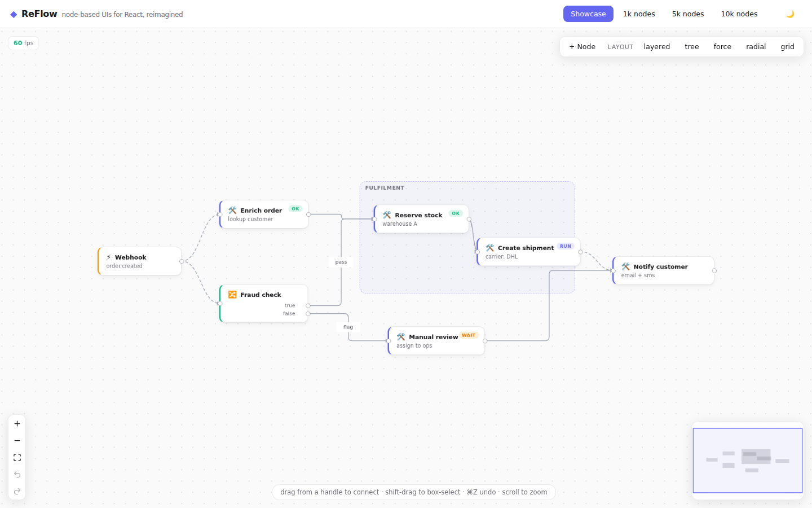Select the Reserve stock node title
Image resolution: width=812 pixels, height=508 pixels.
[x=418, y=215]
